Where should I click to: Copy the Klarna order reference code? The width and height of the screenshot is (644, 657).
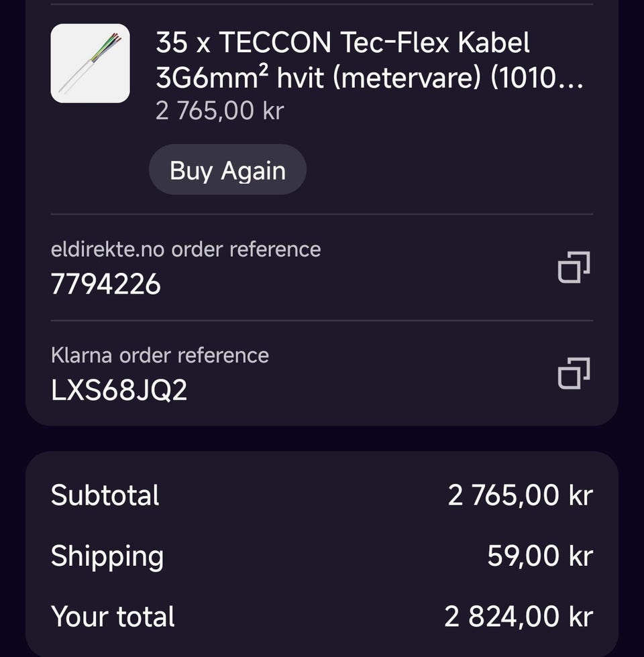click(574, 373)
